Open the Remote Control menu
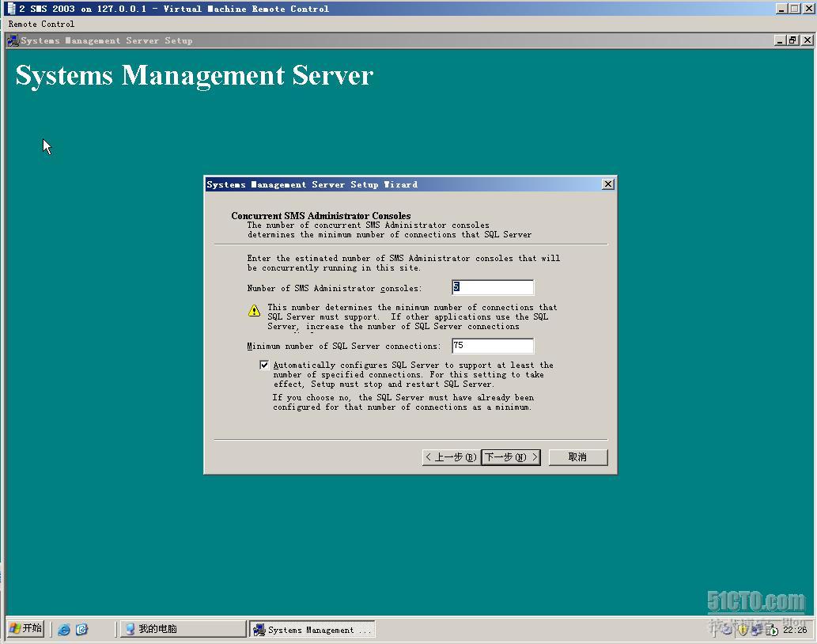The height and width of the screenshot is (644, 817). click(41, 24)
